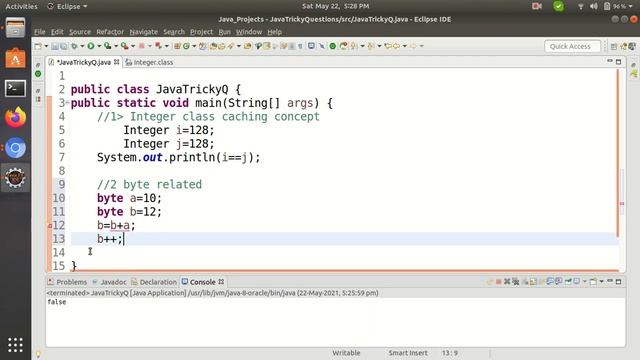Click the green Run button in toolbar
This screenshot has width=640, height=360.
click(91, 46)
